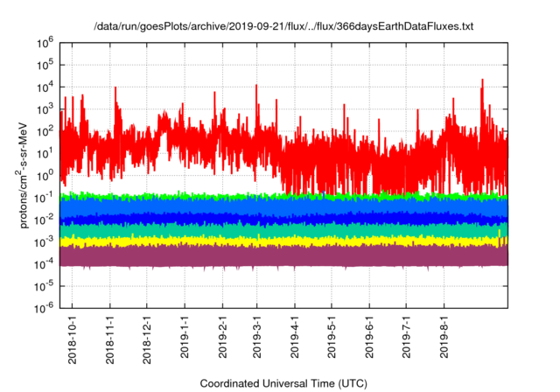560x392 pixels.
Task: Click the 10^-5 y-axis tick label
Action: (x=44, y=286)
